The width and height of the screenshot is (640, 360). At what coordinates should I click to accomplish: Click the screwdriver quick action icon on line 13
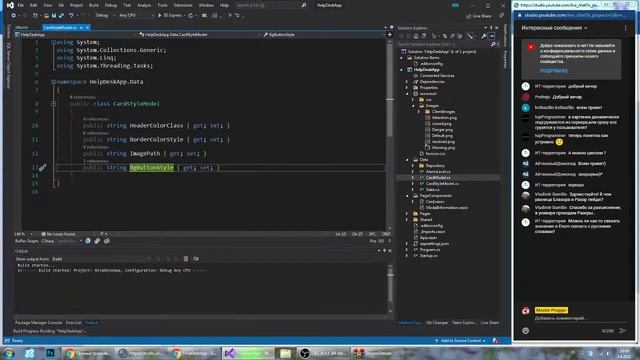(x=43, y=167)
